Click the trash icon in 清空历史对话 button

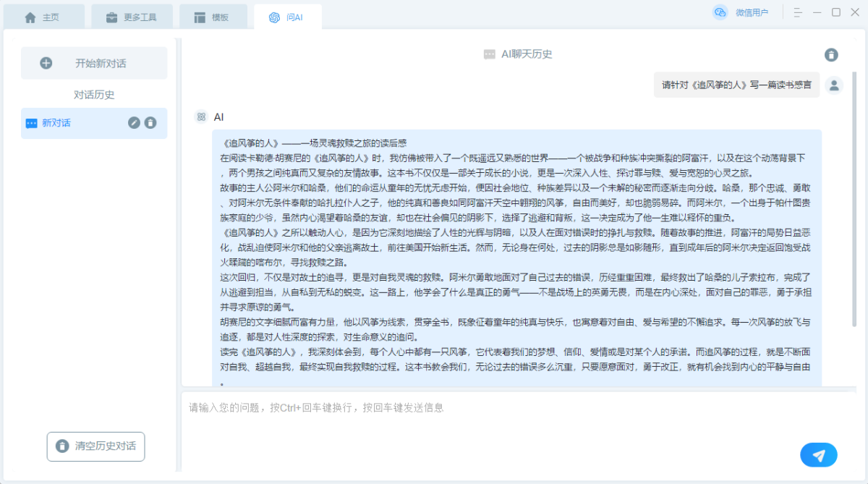click(63, 446)
